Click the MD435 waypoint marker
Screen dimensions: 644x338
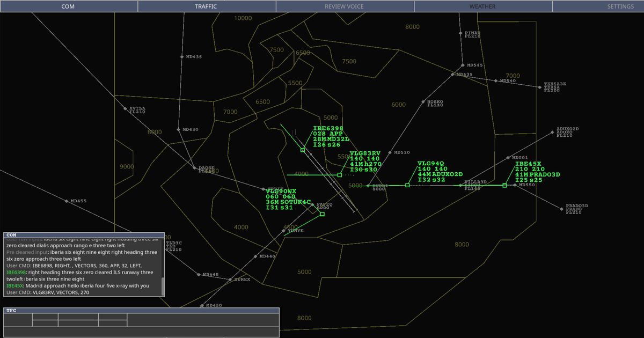click(181, 56)
